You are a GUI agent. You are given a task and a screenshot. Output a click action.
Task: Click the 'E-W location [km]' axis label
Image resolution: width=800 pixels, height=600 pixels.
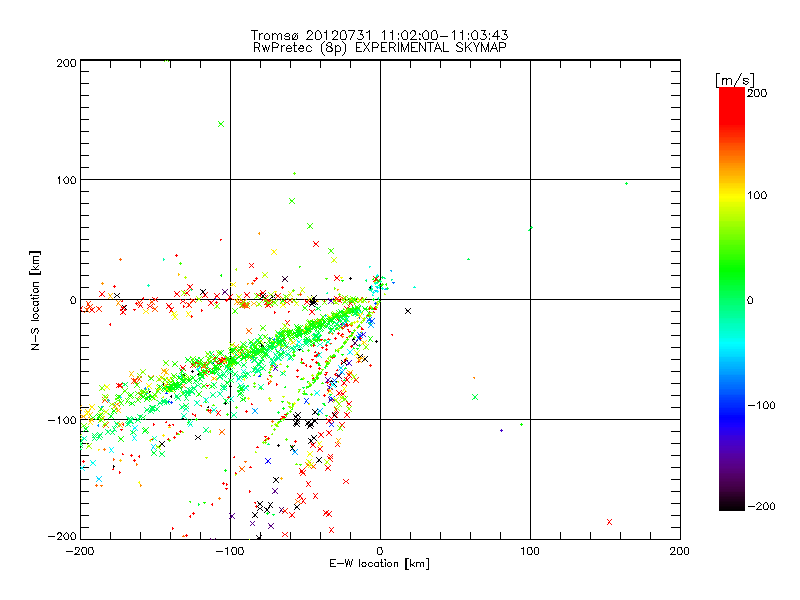click(380, 563)
